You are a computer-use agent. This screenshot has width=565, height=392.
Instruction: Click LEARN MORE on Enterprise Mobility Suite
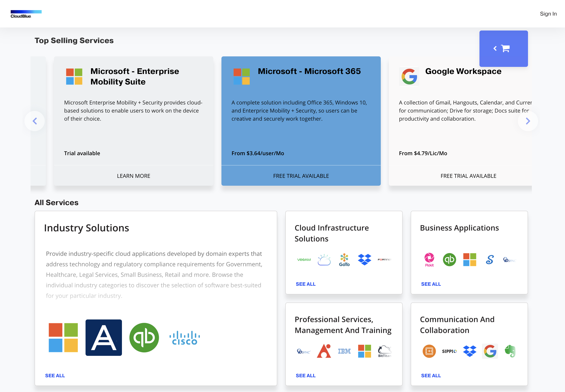[133, 176]
